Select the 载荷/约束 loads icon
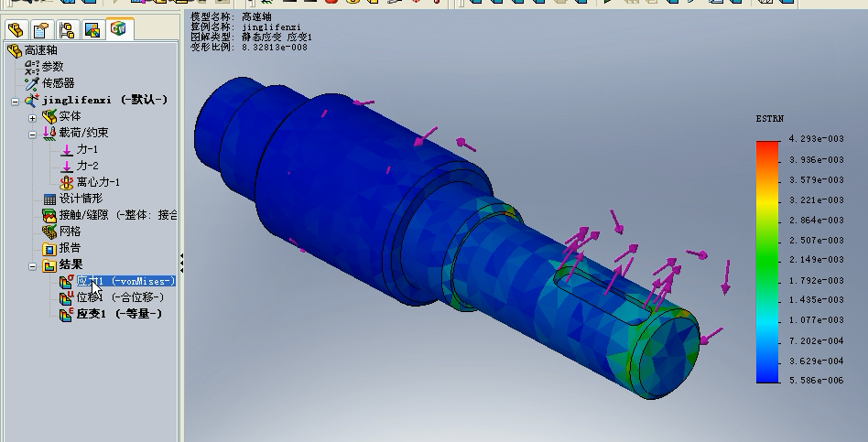Screen dimensions: 868x442 (49, 133)
